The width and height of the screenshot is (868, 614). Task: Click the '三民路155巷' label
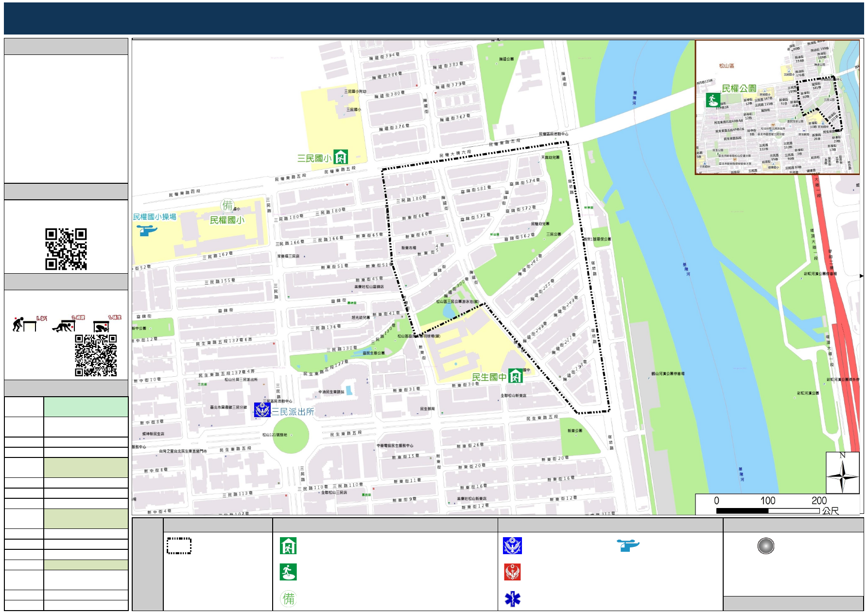click(220, 281)
